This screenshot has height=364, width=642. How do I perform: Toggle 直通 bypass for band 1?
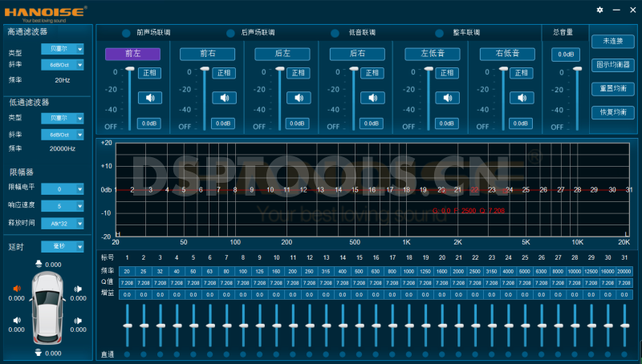tap(127, 354)
